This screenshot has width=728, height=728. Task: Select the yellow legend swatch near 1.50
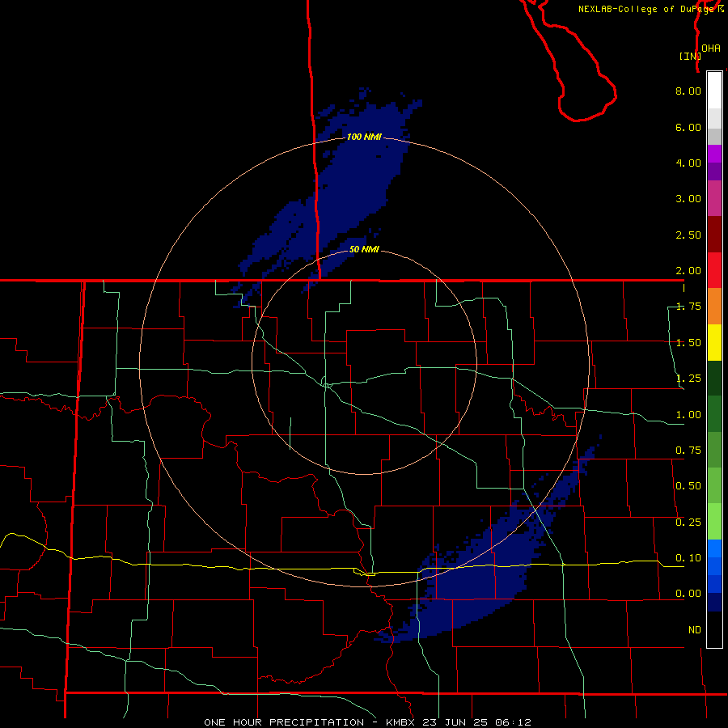tap(714, 342)
